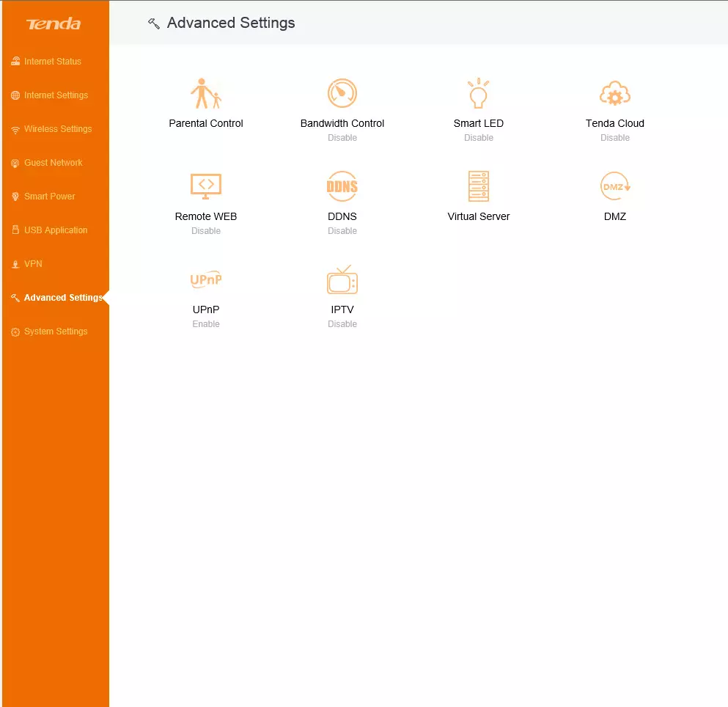Click the Smart LED label

pos(478,123)
